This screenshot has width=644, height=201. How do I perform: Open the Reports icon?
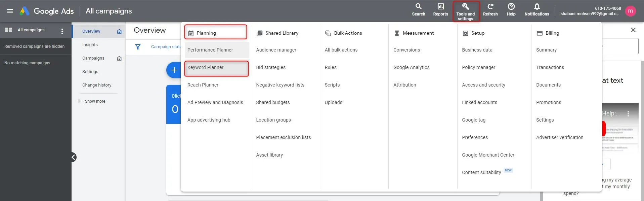click(x=440, y=10)
